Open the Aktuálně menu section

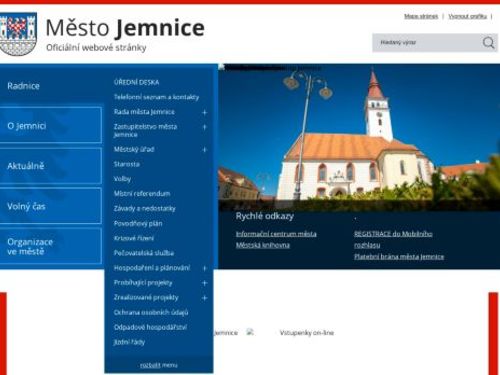[x=51, y=166]
